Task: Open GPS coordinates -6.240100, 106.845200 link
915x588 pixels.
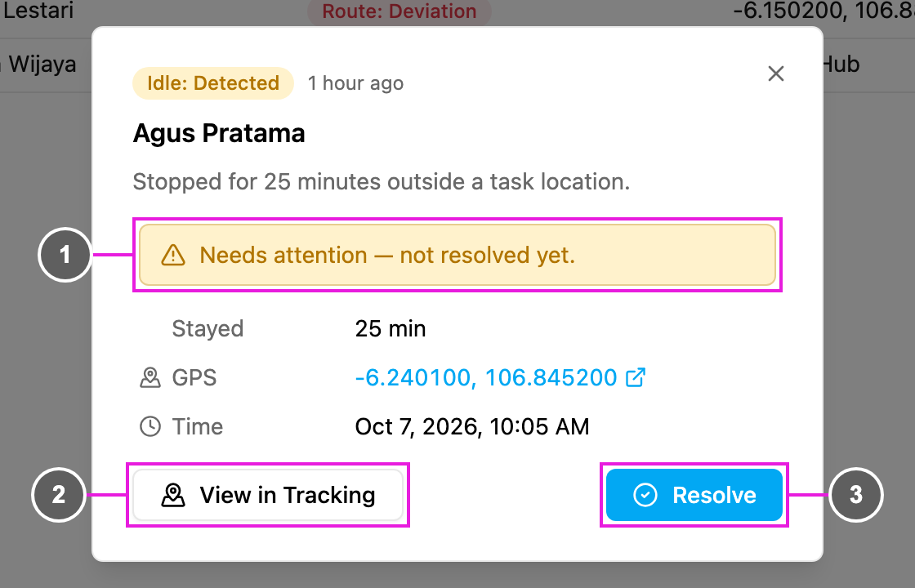Action: [500, 377]
